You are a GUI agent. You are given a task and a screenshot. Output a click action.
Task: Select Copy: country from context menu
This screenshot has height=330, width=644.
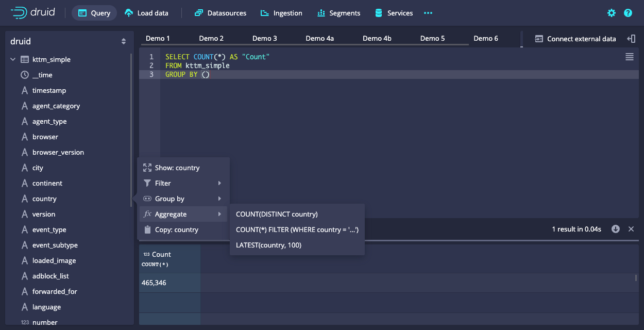176,229
